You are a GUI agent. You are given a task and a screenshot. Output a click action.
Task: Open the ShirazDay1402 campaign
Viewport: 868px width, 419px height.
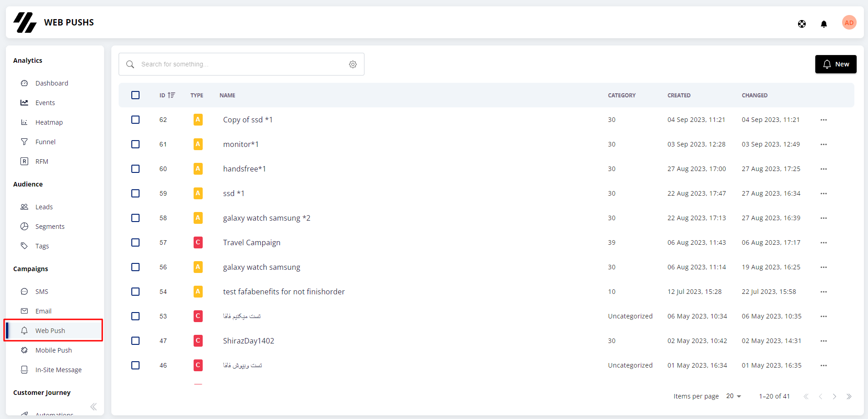tap(249, 341)
